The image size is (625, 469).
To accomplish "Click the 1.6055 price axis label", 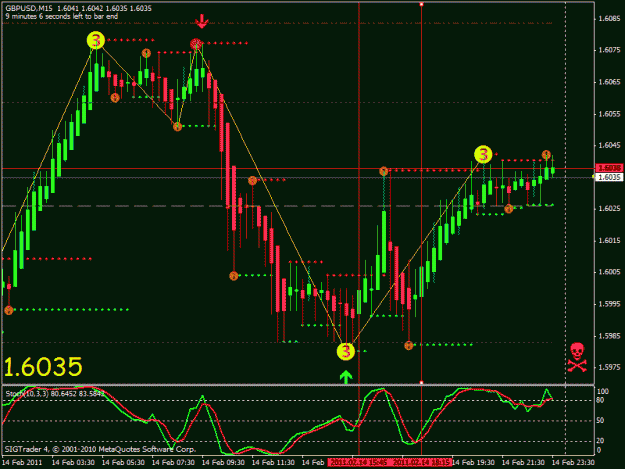I will coord(609,114).
